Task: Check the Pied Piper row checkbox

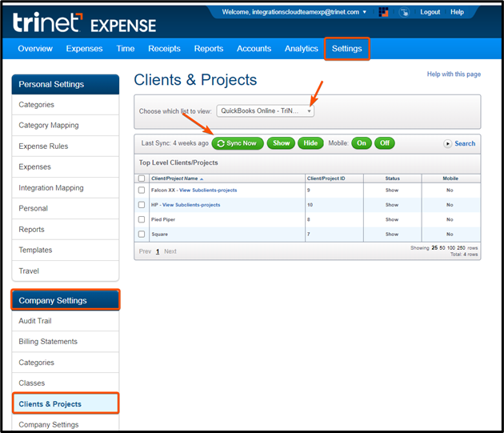Action: coord(142,219)
